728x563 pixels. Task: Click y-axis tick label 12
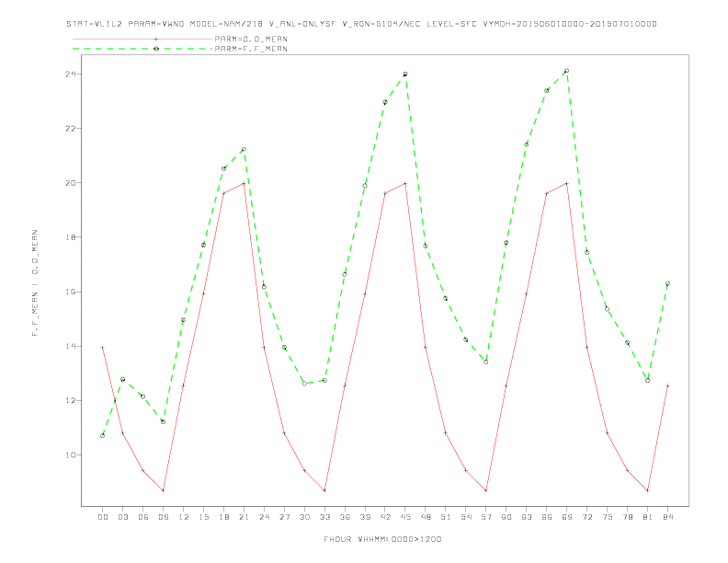click(71, 400)
